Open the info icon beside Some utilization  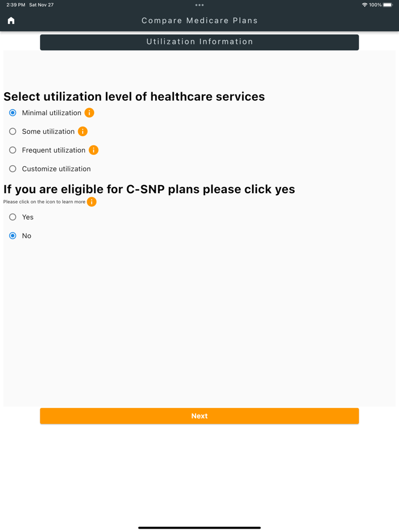coord(83,132)
